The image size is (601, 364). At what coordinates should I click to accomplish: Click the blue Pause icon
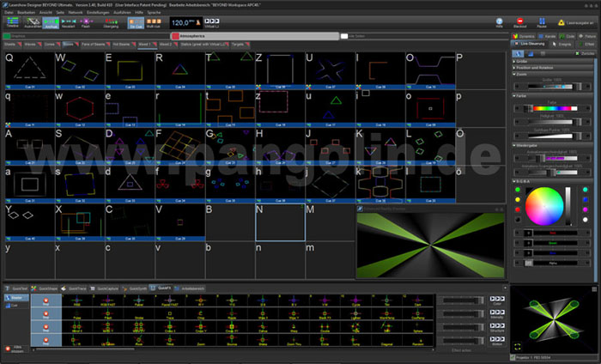click(x=542, y=22)
